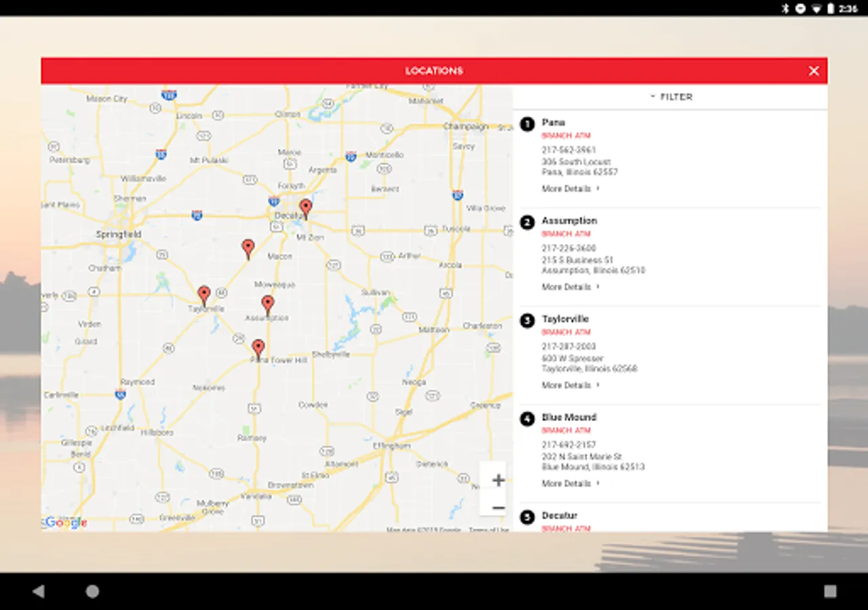Select the Blue Mound location title
Screen dimensions: 868x610
pos(569,418)
